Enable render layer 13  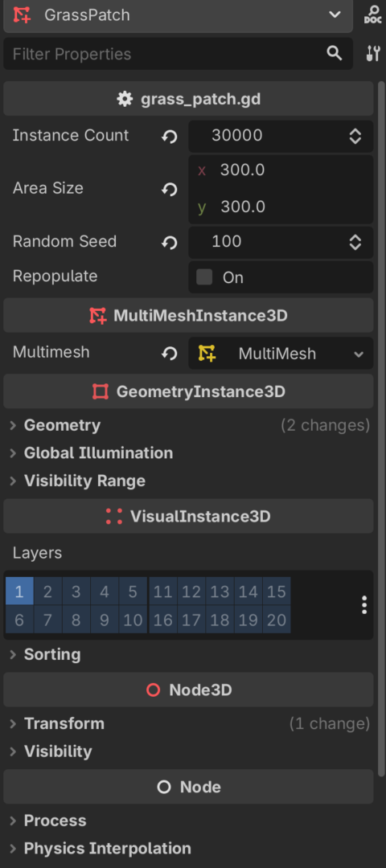[220, 592]
